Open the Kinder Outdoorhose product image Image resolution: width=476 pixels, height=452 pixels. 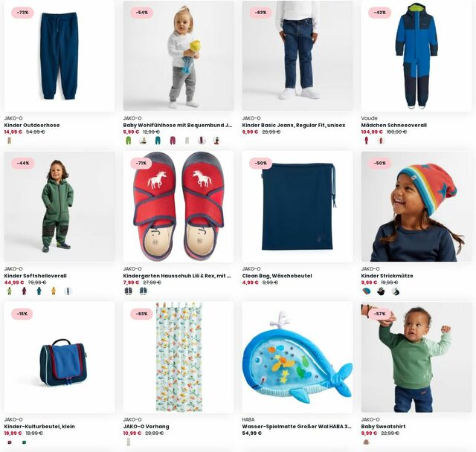pos(59,56)
